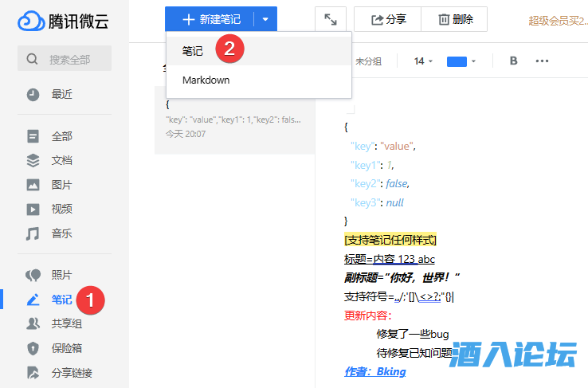The width and height of the screenshot is (588, 388).
Task: Open the 保险箱 safe box
Action: pyautogui.click(x=66, y=348)
